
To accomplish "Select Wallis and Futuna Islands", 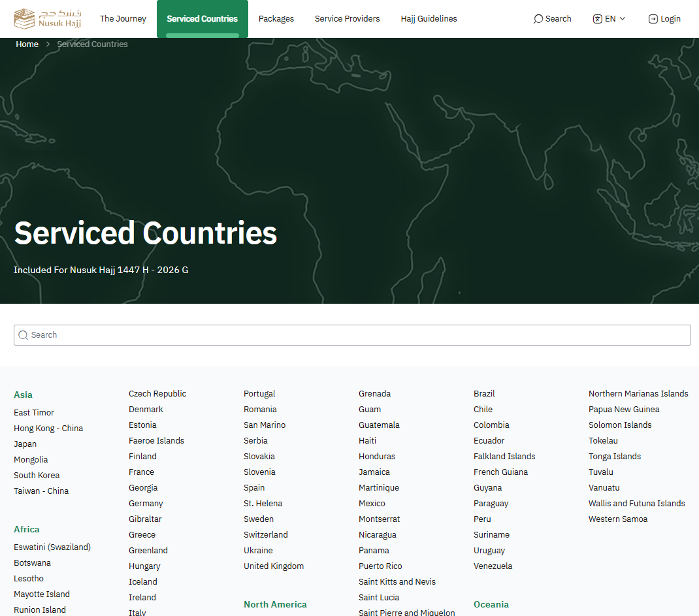I will click(x=636, y=503).
